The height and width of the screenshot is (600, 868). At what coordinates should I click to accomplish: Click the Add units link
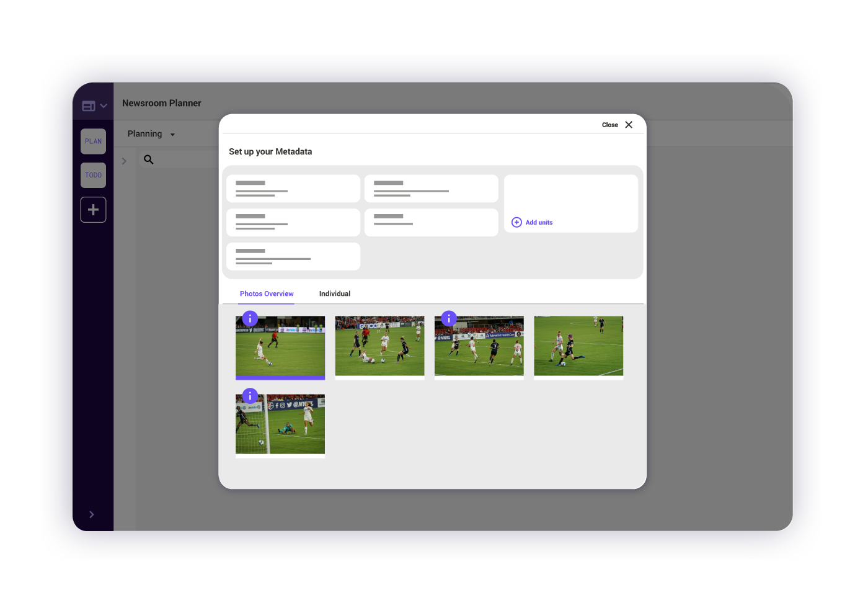pos(539,222)
